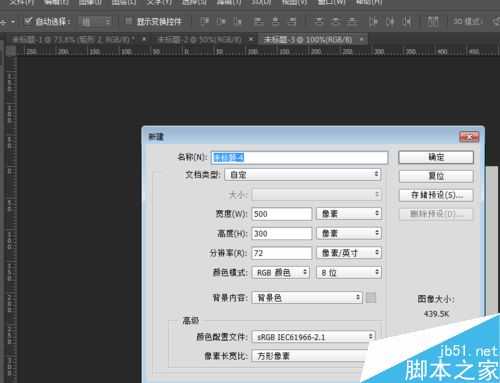500x383 pixels.
Task: Close the 未标题-2 document tab
Action: pyautogui.click(x=252, y=39)
